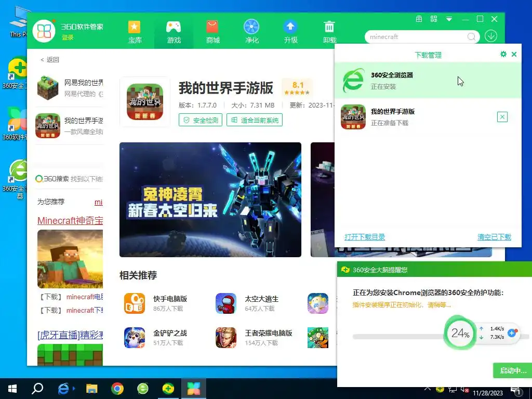Open File Explorer from taskbar
The width and height of the screenshot is (532, 399).
91,389
